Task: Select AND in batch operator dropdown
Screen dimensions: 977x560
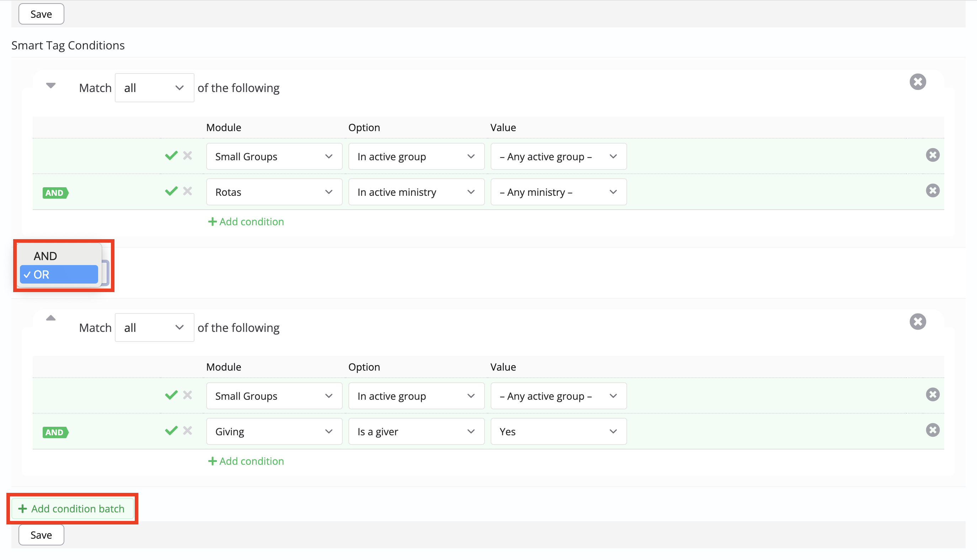Action: click(x=59, y=256)
